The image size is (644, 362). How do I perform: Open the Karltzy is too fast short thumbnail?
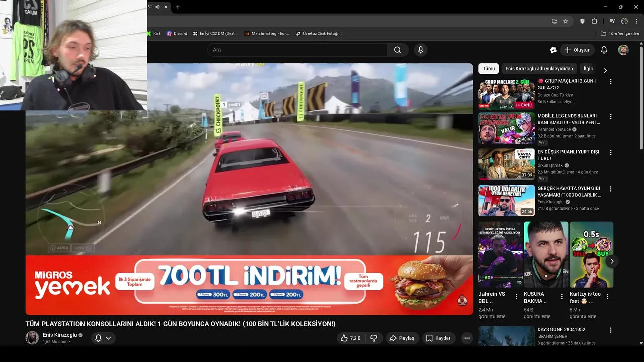(591, 254)
